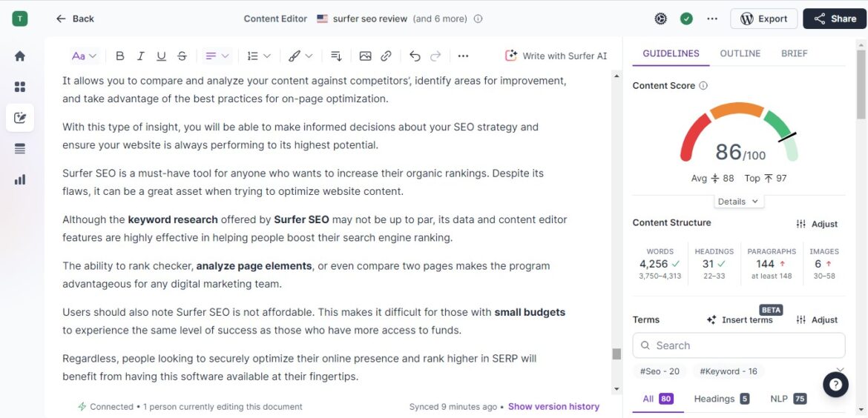
Task: Switch to the GUIDELINES tab
Action: click(671, 53)
